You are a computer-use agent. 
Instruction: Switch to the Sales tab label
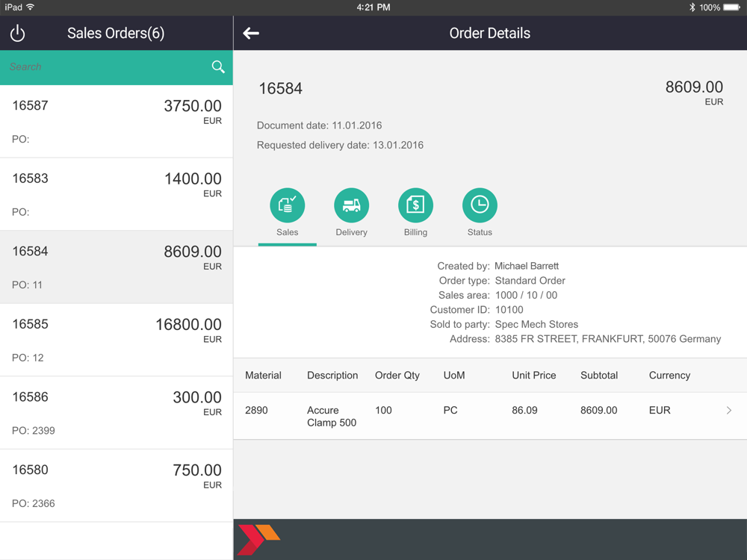[x=288, y=232]
